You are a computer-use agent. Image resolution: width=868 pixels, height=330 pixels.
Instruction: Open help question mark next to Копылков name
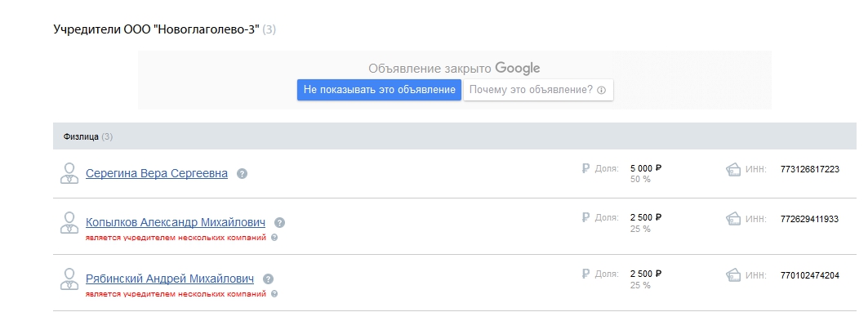pos(279,223)
